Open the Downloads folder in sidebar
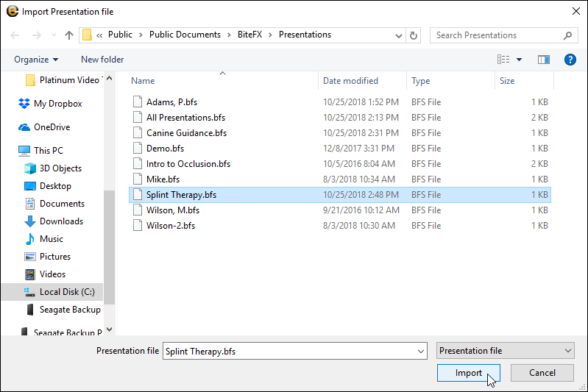Image resolution: width=588 pixels, height=392 pixels. 61,221
